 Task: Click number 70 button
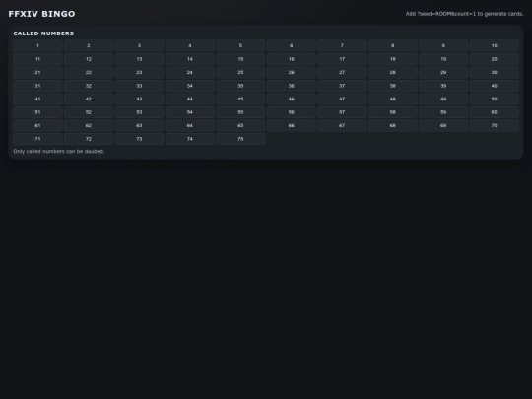click(x=494, y=125)
